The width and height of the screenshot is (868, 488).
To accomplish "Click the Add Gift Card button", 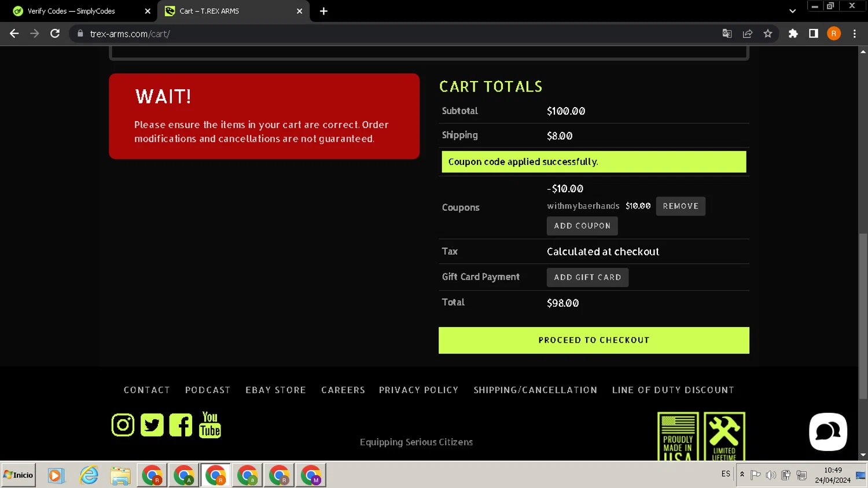I will click(587, 277).
